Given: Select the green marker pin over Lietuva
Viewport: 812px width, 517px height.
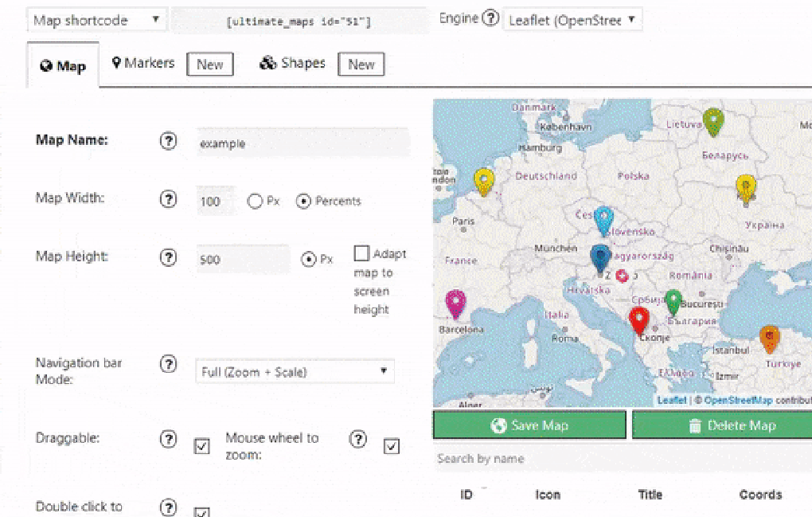Looking at the screenshot, I should click(x=712, y=121).
